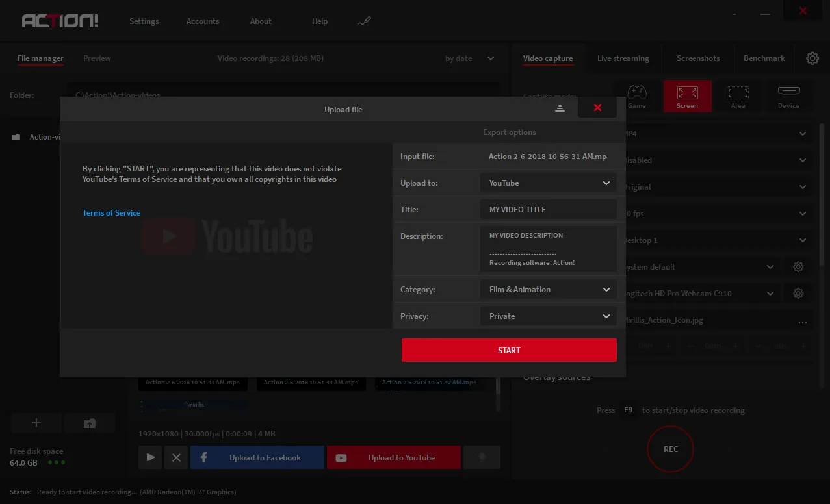
Task: Delete the selected recording with X icon
Action: 176,457
